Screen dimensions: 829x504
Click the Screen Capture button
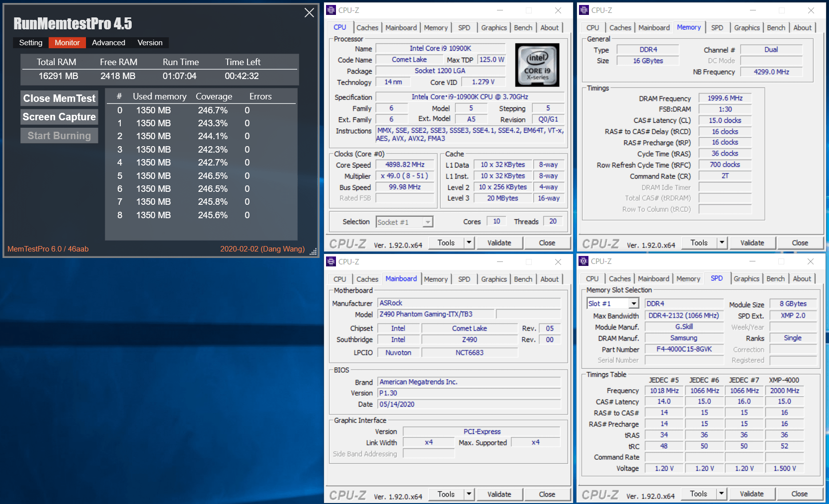59,117
